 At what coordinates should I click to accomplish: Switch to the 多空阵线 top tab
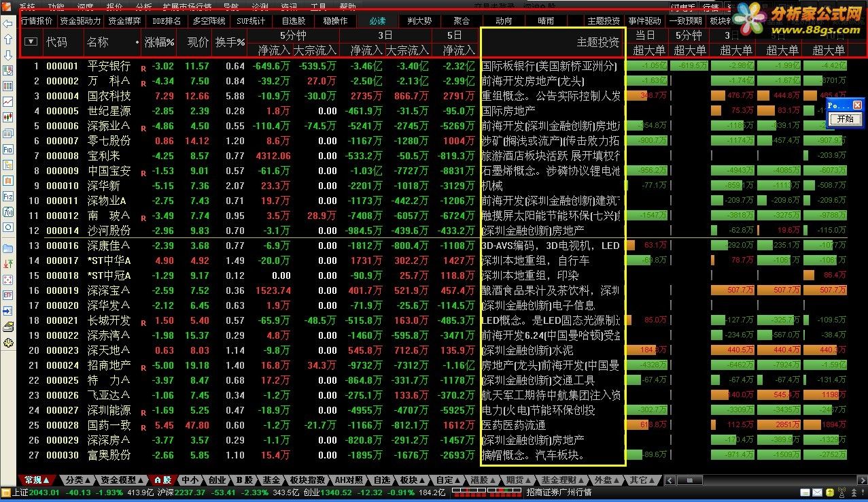click(209, 21)
